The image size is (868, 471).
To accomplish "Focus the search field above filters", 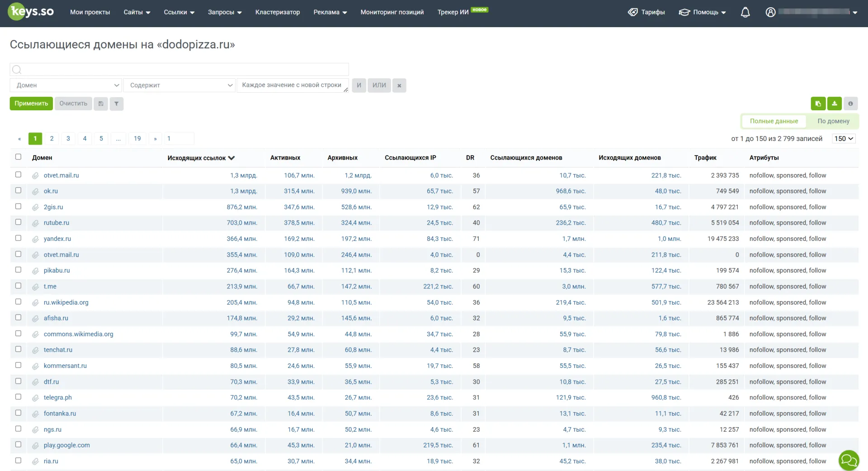I will click(x=179, y=69).
